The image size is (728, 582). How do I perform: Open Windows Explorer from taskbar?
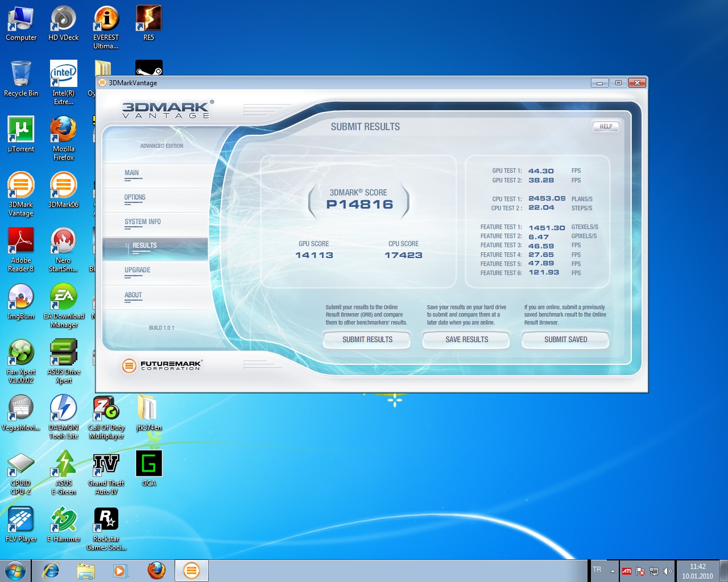[x=85, y=571]
